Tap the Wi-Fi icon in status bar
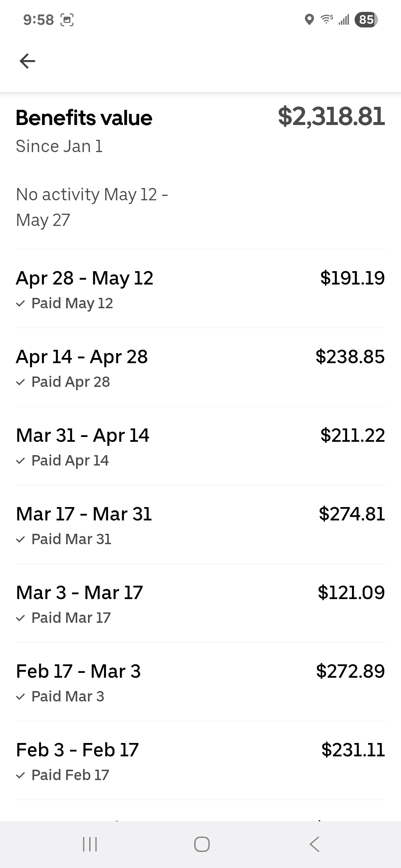This screenshot has width=401, height=868. click(x=327, y=19)
